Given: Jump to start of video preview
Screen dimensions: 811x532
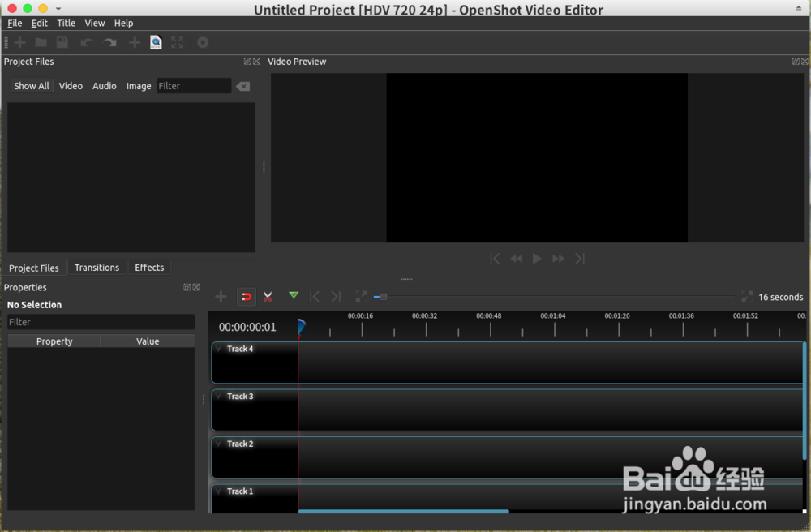Looking at the screenshot, I should [x=495, y=259].
